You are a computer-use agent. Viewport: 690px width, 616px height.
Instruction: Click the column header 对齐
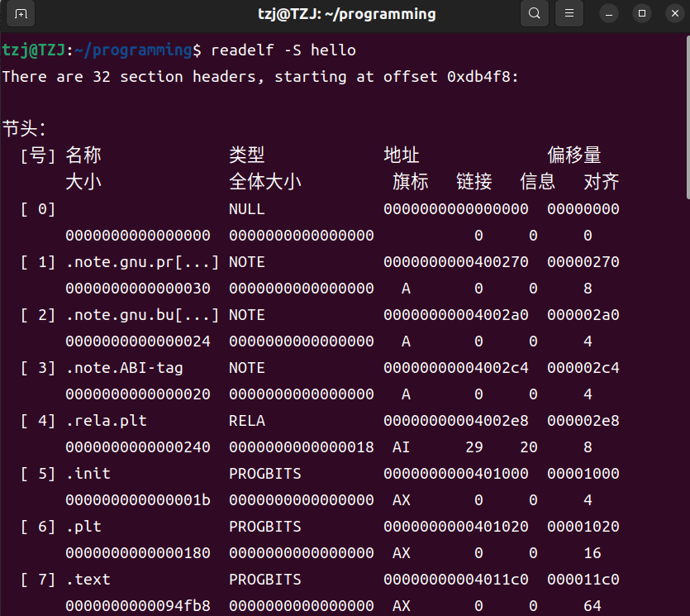(x=601, y=181)
